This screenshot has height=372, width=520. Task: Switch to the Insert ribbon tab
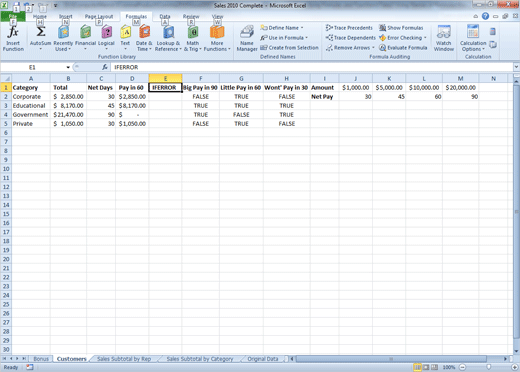point(66,16)
